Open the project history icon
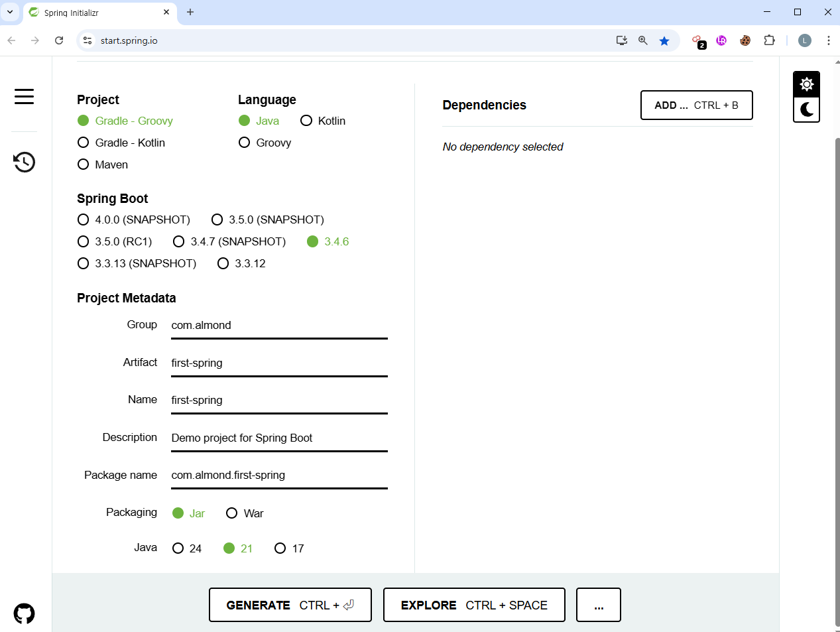 coord(24,162)
